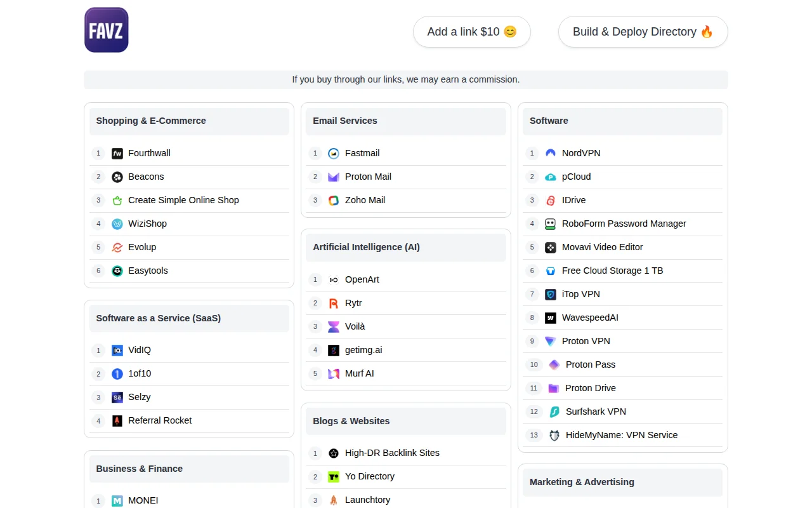Open the Easytools link
The height and width of the screenshot is (508, 812).
[x=148, y=271]
